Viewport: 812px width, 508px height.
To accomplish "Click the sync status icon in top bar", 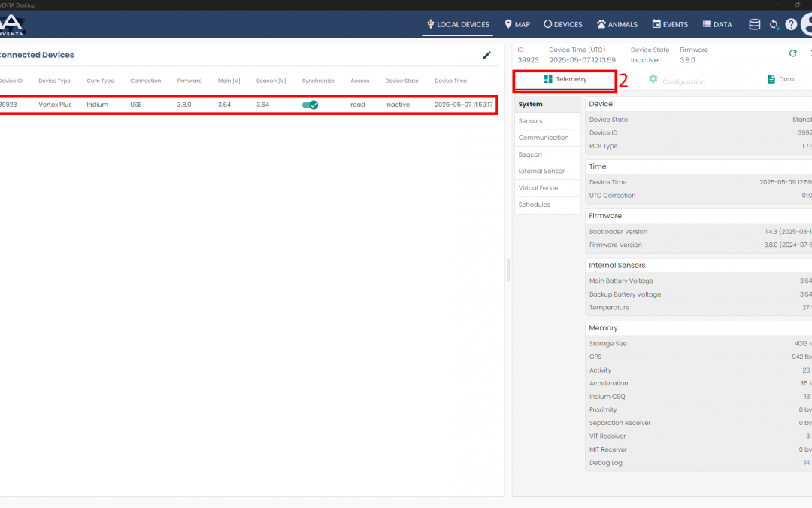I will point(774,25).
